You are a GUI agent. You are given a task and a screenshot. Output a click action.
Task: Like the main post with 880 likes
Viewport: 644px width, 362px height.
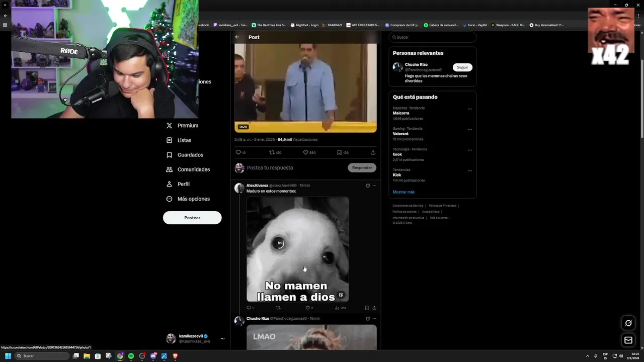[309, 152]
